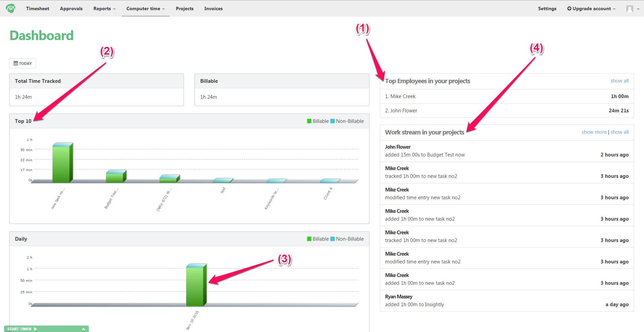Image resolution: width=644 pixels, height=332 pixels.
Task: Click show all in Top Employees panel
Action: pyautogui.click(x=619, y=81)
